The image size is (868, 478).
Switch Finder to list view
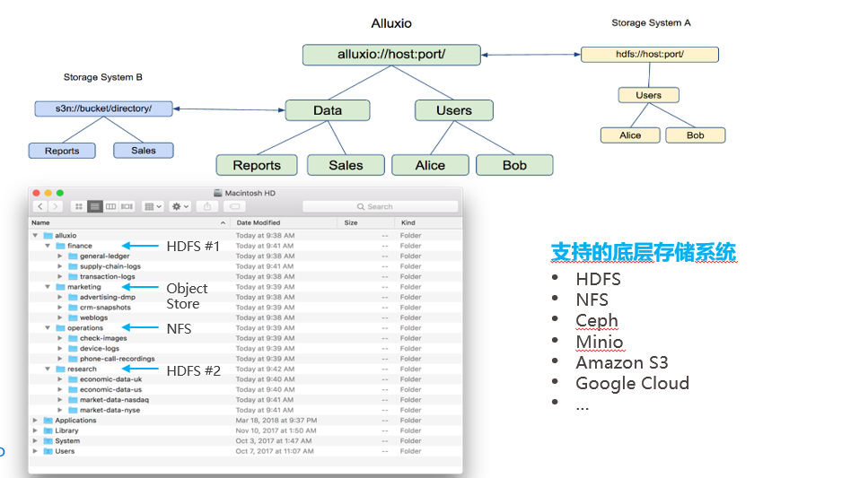pos(95,206)
